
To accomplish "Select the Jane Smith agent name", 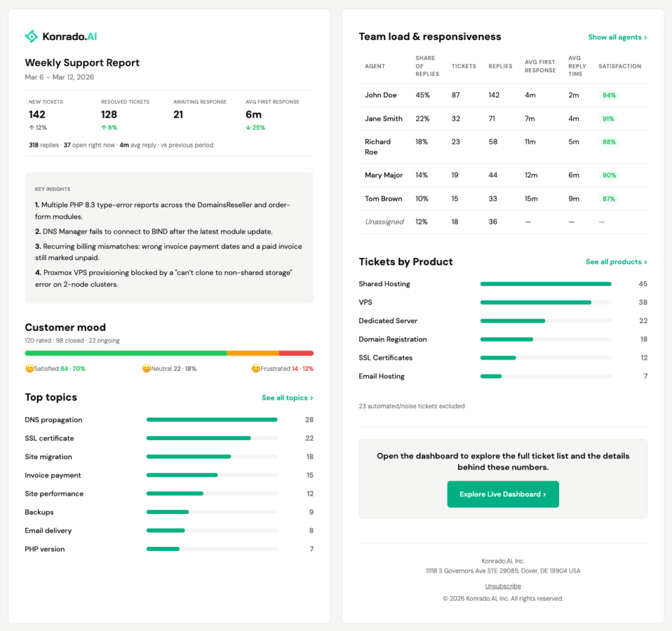I will tap(383, 119).
